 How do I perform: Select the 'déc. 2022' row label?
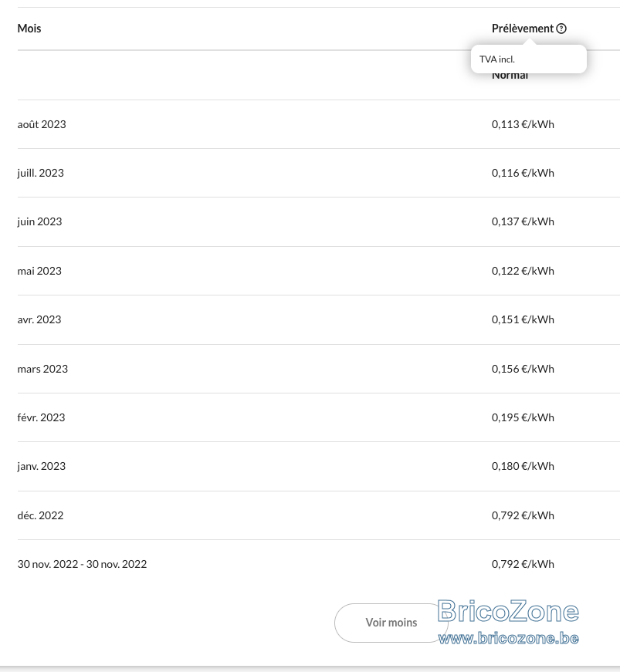tap(40, 515)
